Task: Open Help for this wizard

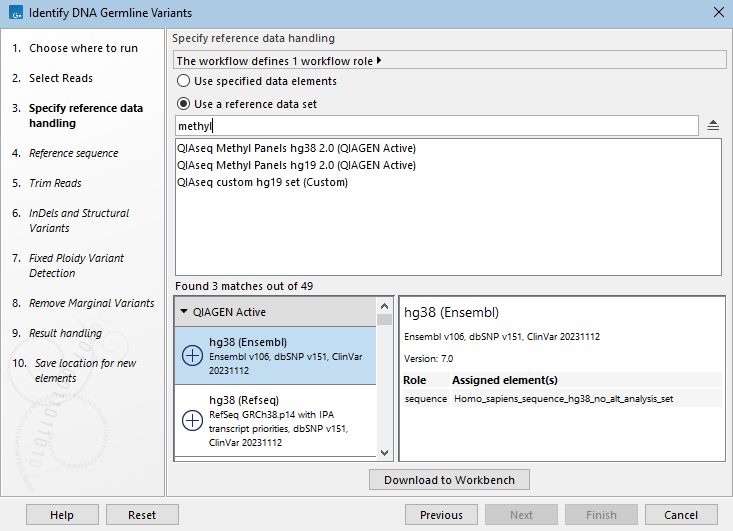Action: (62, 515)
